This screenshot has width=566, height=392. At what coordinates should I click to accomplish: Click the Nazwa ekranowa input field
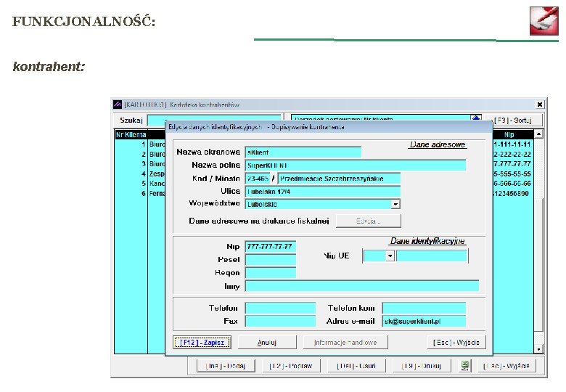click(303, 152)
